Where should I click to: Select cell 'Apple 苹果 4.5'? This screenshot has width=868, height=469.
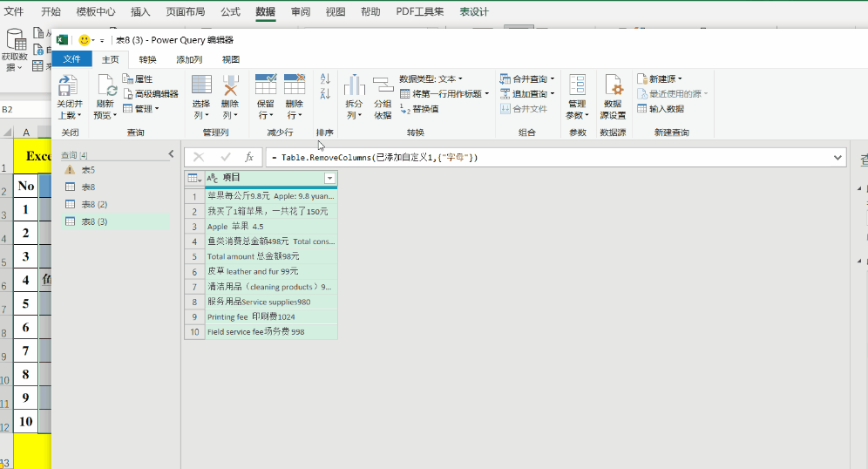(x=271, y=226)
